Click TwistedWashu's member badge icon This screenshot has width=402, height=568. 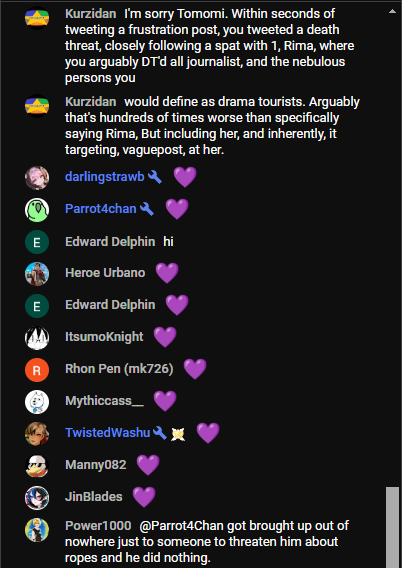(x=178, y=434)
